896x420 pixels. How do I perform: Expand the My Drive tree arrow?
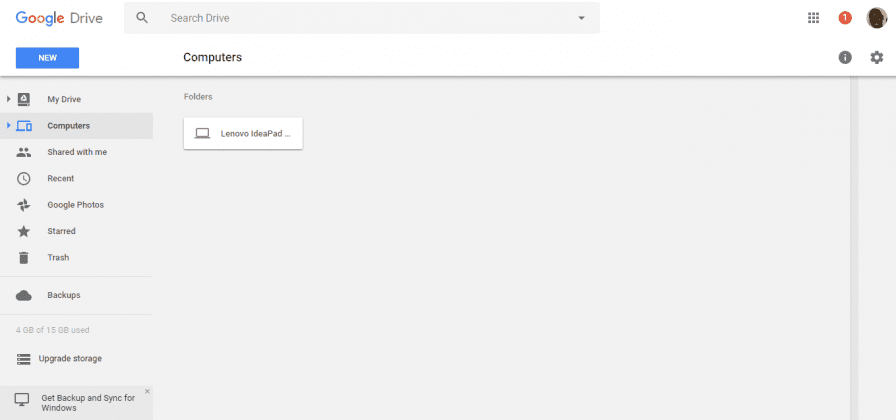(9, 99)
